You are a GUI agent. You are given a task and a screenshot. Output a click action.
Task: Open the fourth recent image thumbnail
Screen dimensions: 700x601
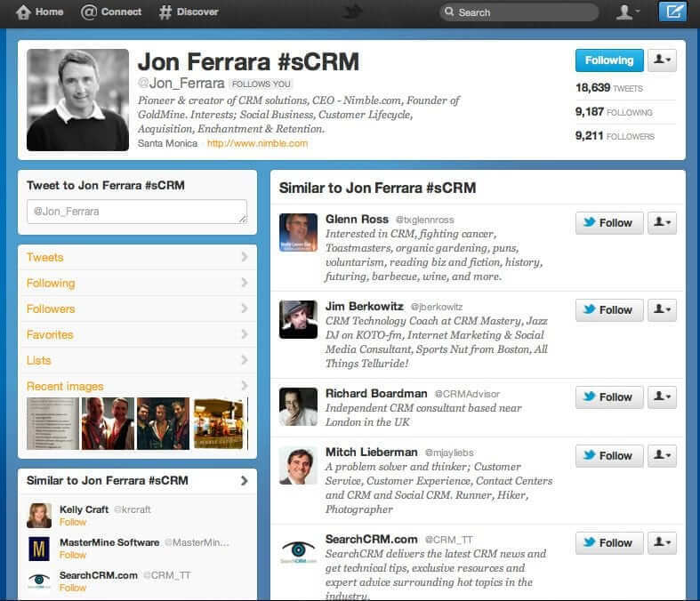219,423
